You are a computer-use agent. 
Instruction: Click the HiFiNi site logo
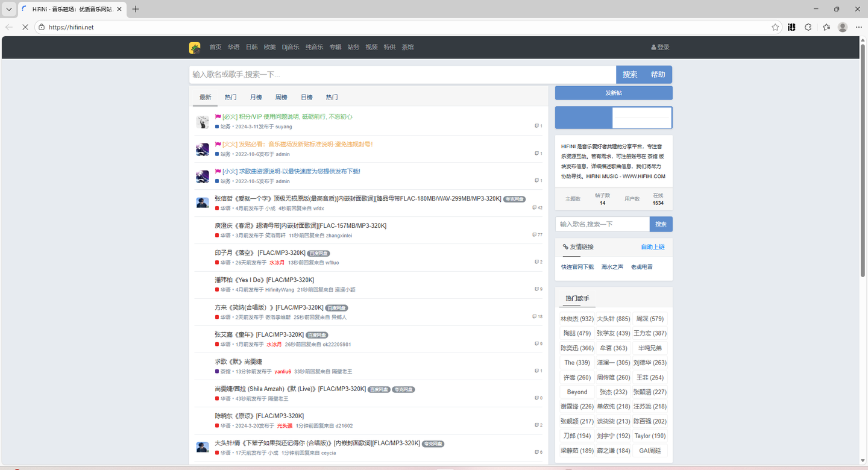click(x=195, y=48)
